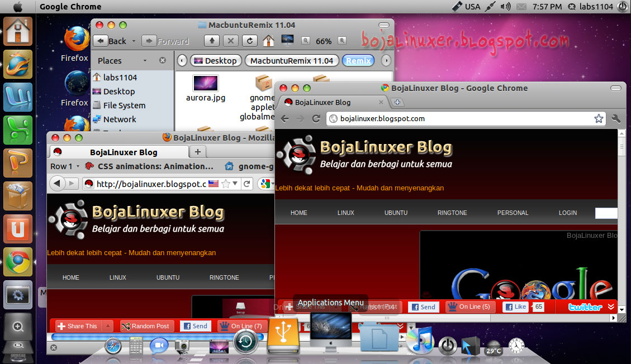
Task: Open the LOGIN link in Chrome
Action: pos(568,213)
